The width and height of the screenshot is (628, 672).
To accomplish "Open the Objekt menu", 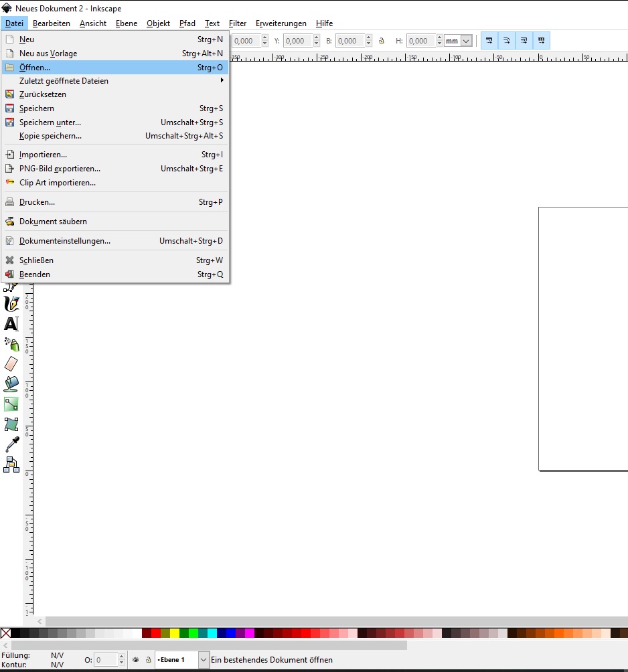I will coord(158,23).
